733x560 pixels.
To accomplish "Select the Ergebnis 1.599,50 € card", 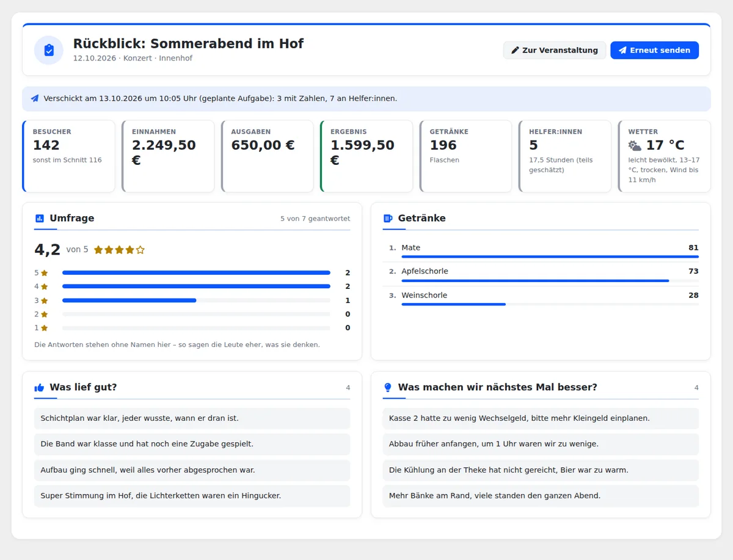I will click(x=366, y=156).
